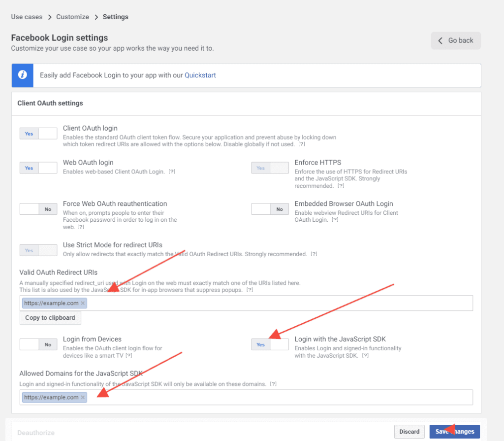Save changes to Facebook Login settings
Viewport: 504px width, 441px height.
pyautogui.click(x=454, y=431)
